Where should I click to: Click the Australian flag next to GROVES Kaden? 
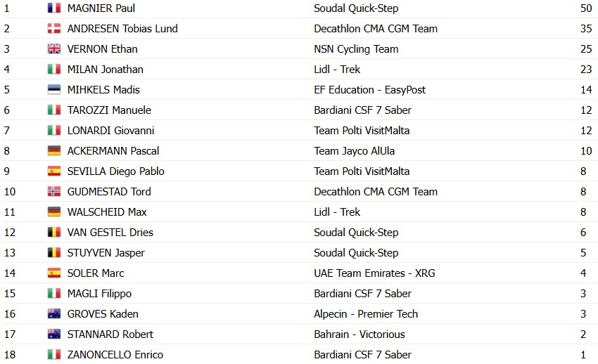pos(53,313)
